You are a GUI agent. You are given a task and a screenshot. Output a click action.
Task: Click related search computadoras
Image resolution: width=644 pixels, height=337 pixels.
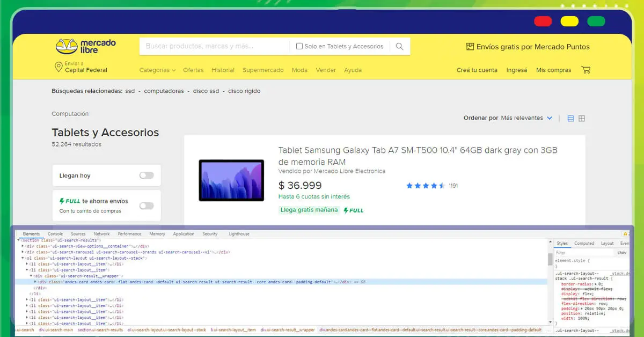click(164, 91)
